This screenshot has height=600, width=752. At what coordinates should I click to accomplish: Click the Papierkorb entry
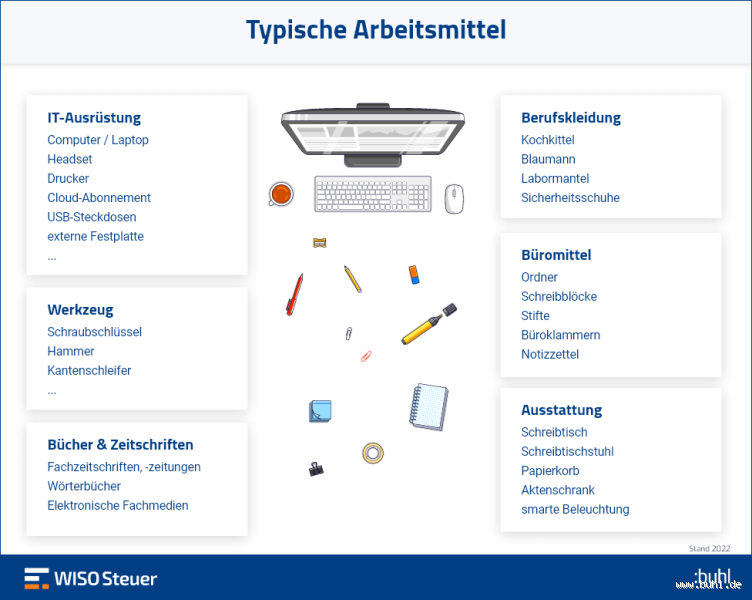pos(550,471)
